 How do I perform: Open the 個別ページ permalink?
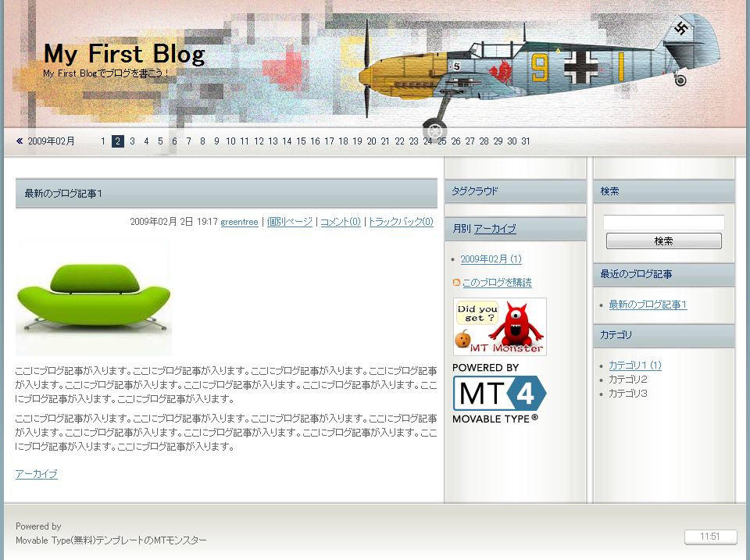coord(289,222)
